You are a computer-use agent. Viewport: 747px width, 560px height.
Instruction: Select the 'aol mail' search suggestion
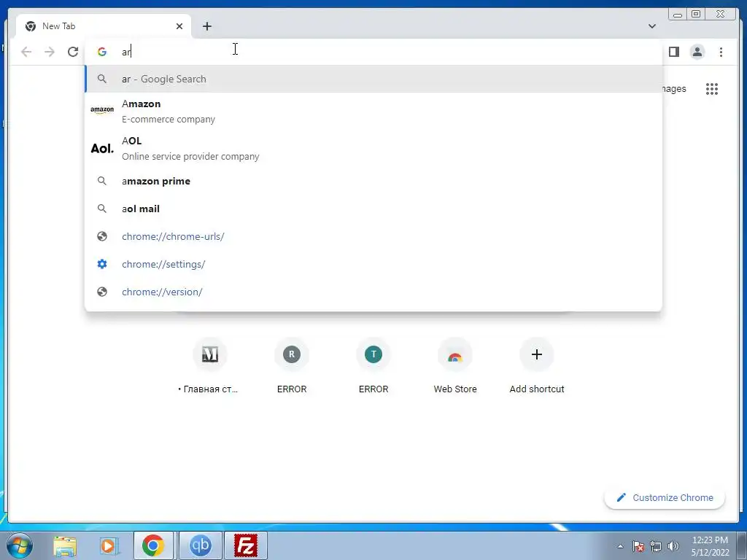373,209
